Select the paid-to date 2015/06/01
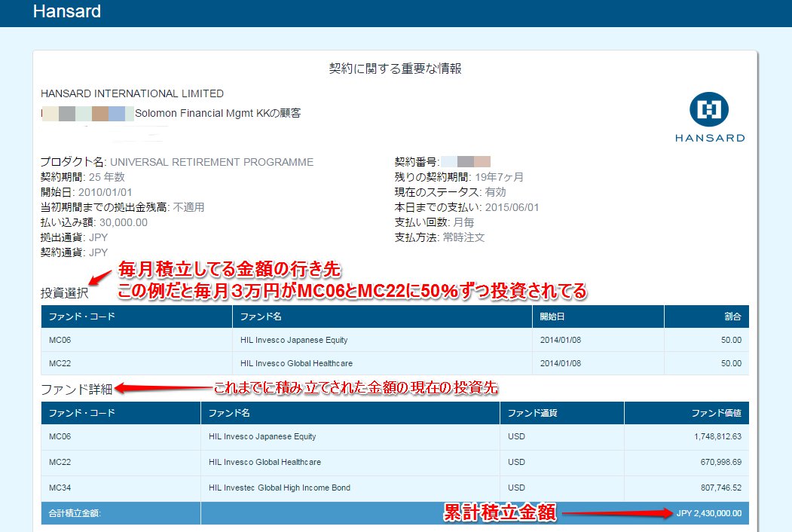792x532 pixels. (512, 207)
